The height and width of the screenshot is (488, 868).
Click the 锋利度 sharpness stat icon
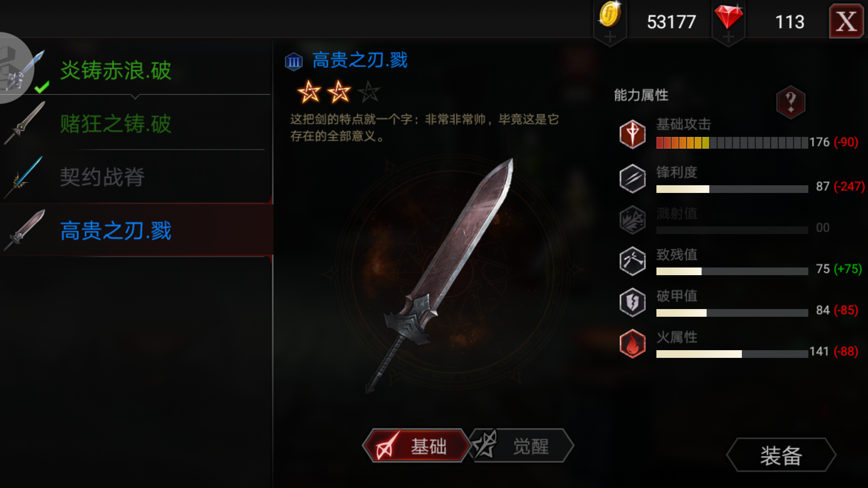(632, 178)
